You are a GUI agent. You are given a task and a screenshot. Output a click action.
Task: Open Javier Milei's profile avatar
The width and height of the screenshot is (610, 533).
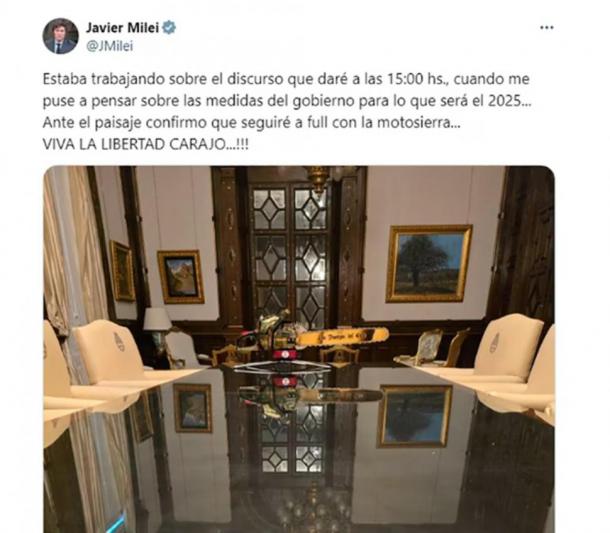[60, 36]
